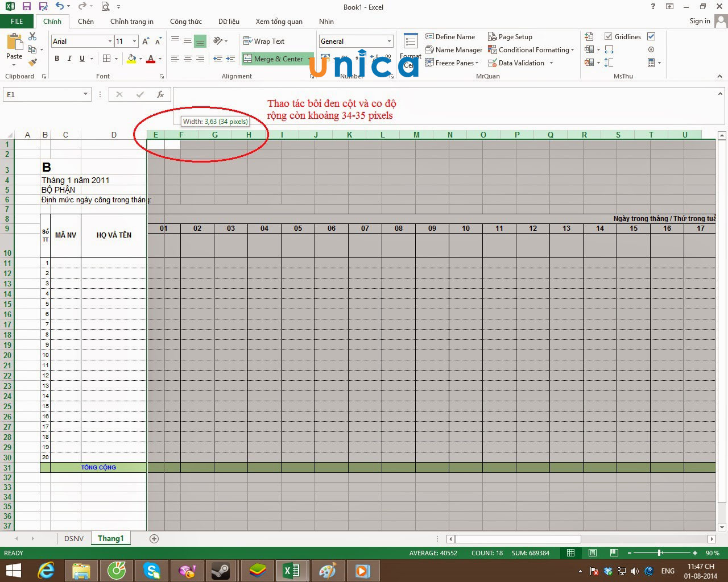Click the Data Validation button
The height and width of the screenshot is (582, 728).
point(520,63)
